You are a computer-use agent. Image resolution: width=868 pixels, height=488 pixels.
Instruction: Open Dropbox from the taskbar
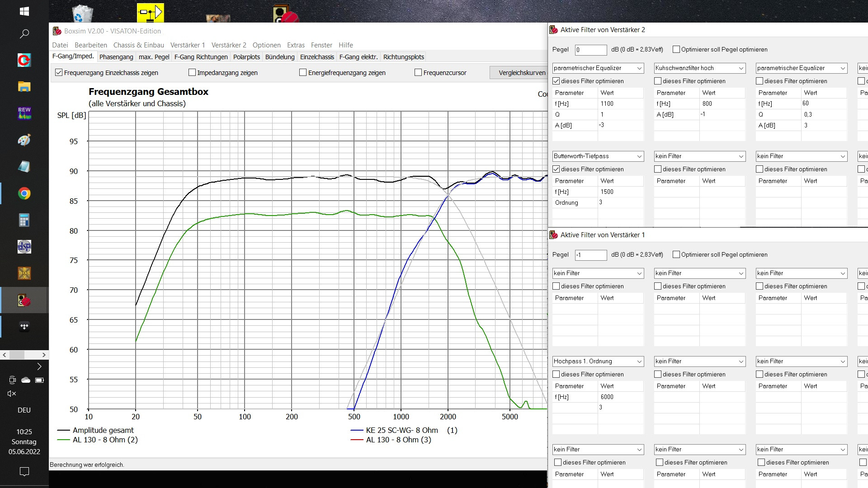click(x=24, y=326)
